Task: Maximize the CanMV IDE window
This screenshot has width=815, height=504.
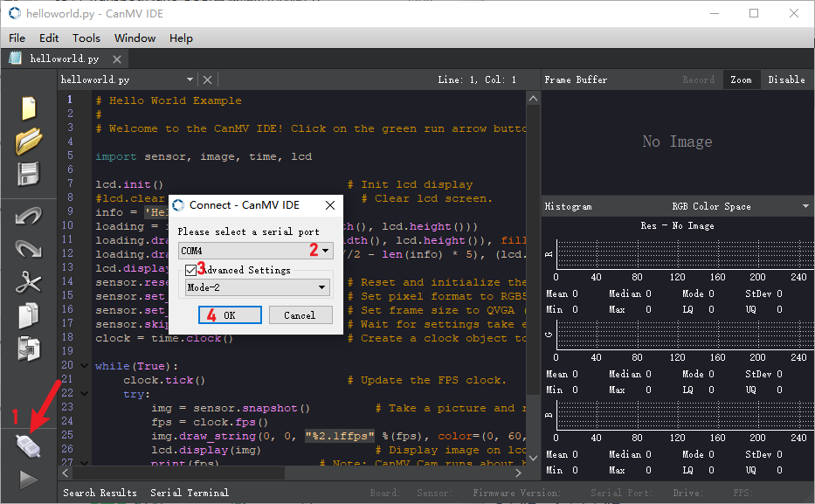Action: 754,13
